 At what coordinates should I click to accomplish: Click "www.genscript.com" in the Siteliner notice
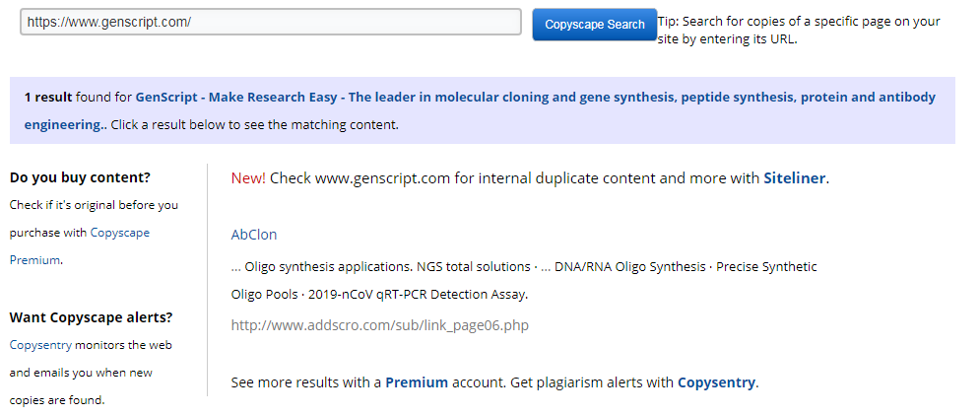click(382, 178)
